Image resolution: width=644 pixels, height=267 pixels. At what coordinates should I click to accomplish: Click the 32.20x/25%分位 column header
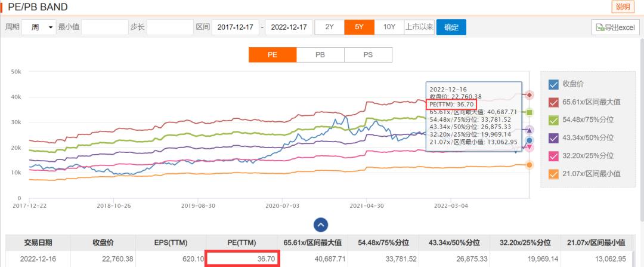point(525,243)
